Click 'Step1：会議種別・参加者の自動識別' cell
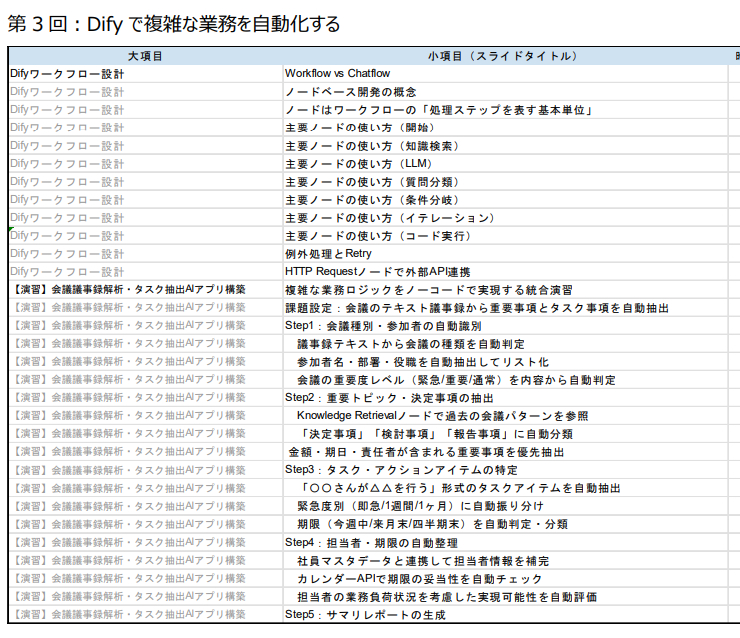 click(x=383, y=326)
